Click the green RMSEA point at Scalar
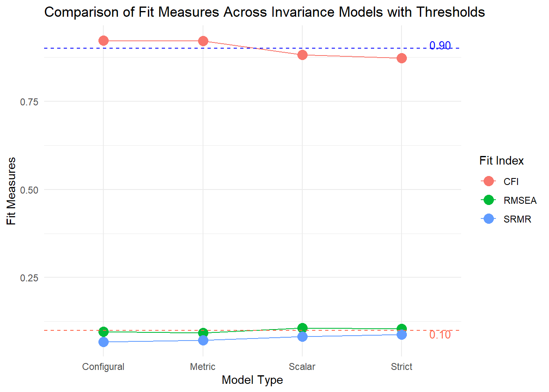This screenshot has width=549, height=392. (302, 327)
